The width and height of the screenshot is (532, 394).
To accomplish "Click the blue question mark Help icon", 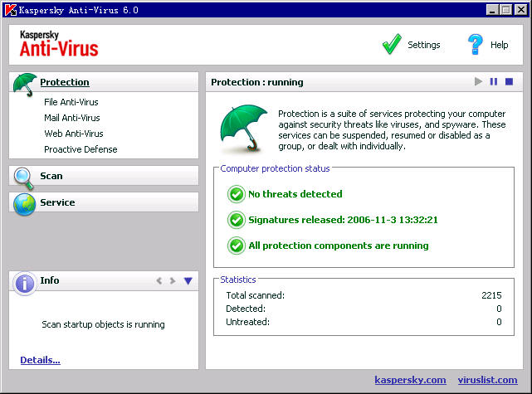I will [475, 44].
